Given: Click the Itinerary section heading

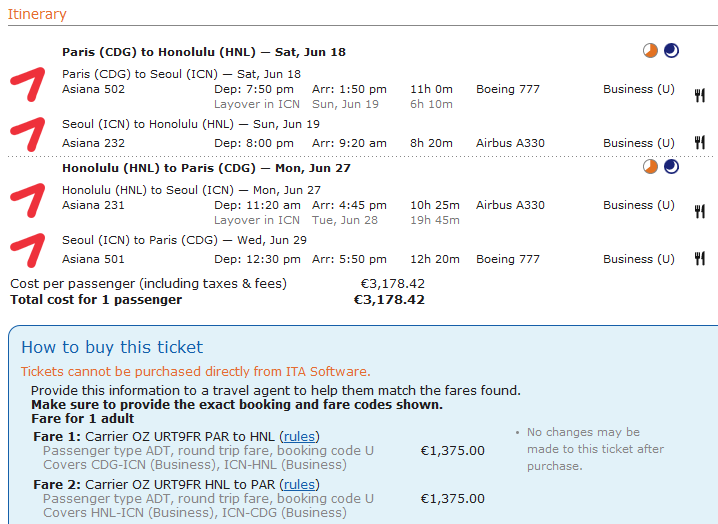Looking at the screenshot, I should point(37,14).
